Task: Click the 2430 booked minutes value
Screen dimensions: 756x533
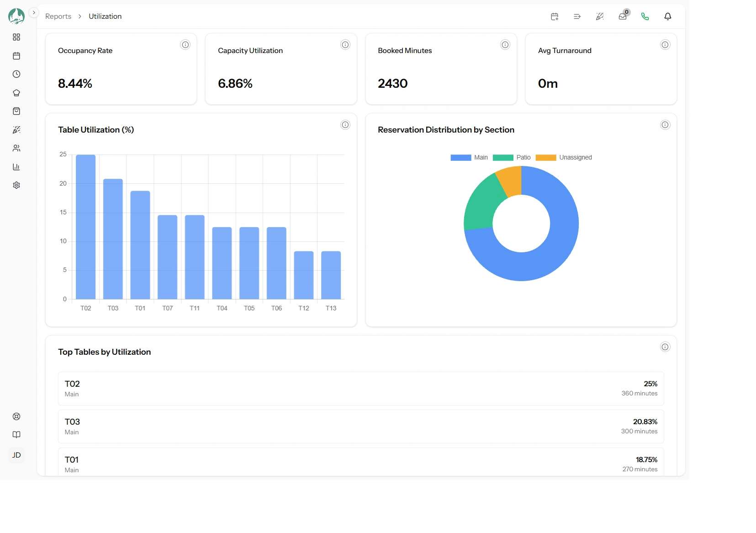Action: coord(393,84)
